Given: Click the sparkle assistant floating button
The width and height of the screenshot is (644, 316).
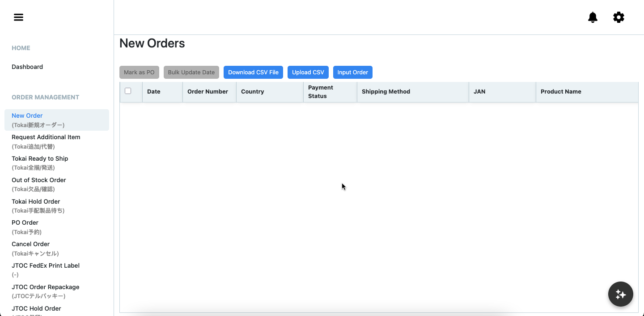Looking at the screenshot, I should (x=620, y=294).
